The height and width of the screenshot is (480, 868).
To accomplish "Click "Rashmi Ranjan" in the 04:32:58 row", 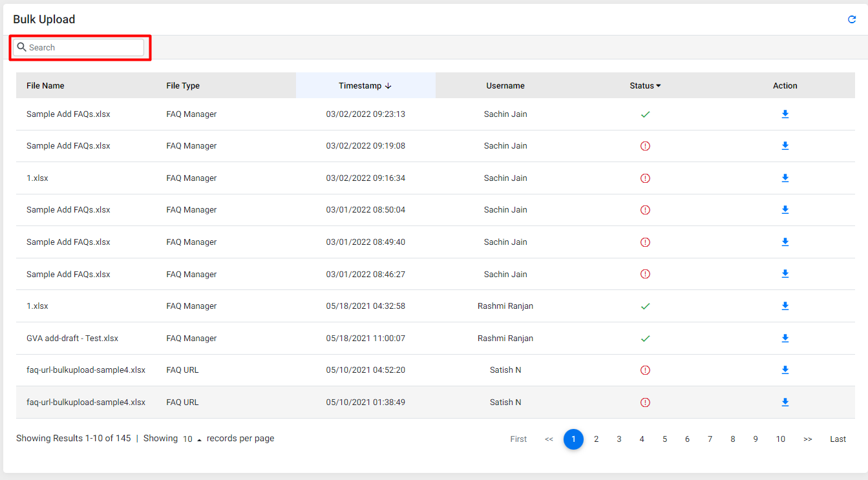I will [505, 306].
